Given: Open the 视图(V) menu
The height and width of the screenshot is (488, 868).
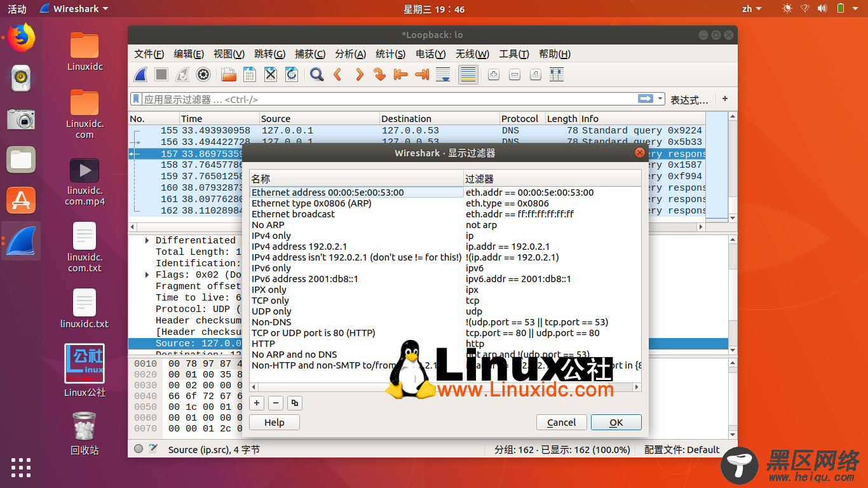Looking at the screenshot, I should point(229,54).
